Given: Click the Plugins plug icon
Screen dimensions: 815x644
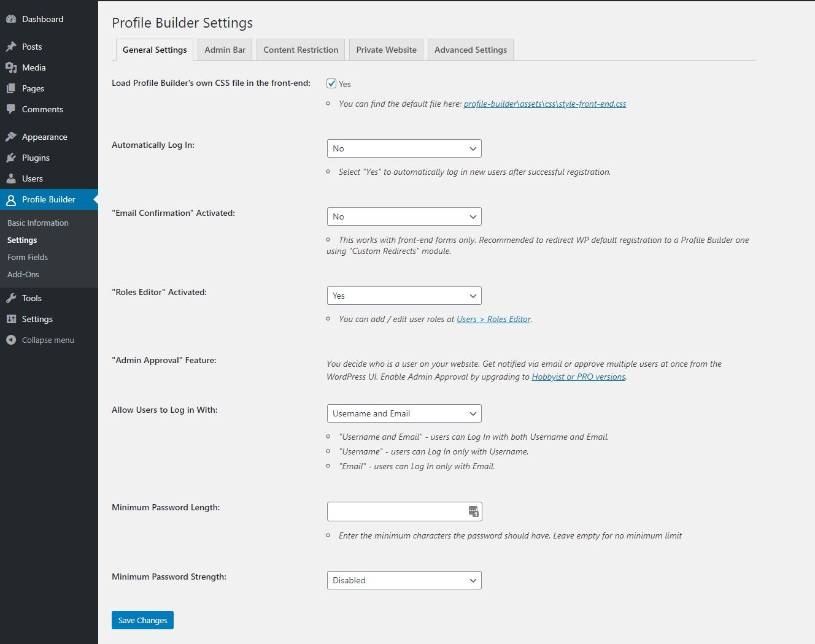Looking at the screenshot, I should pos(11,158).
